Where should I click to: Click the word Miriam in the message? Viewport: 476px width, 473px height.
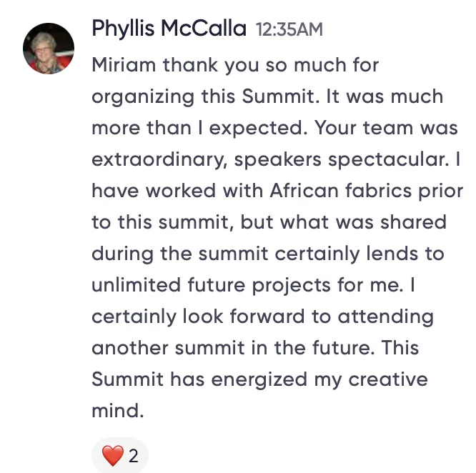[124, 65]
